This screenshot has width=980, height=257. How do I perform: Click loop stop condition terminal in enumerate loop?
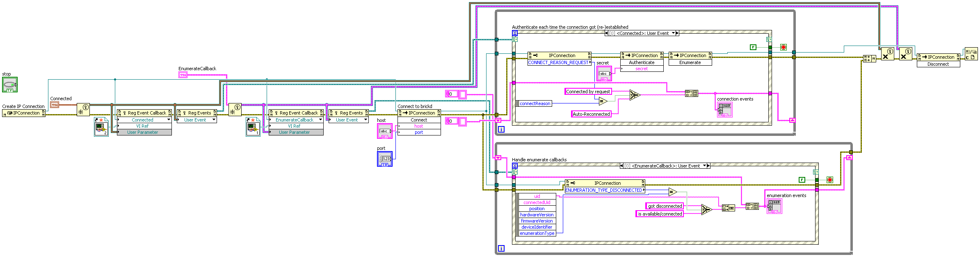pos(829,180)
